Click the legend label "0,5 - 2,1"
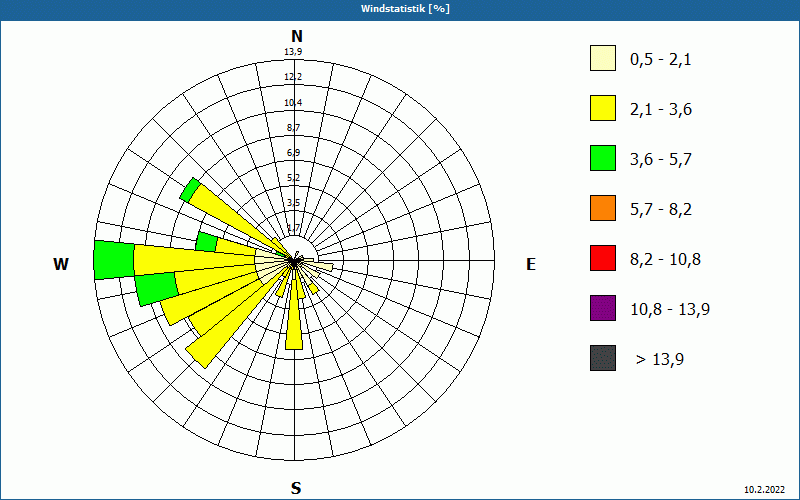 (661, 60)
